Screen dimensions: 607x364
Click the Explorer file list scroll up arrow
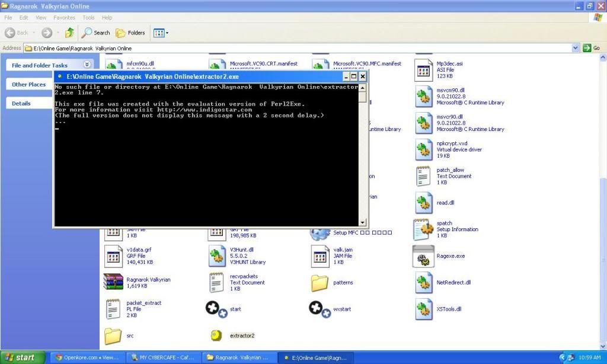pos(603,58)
